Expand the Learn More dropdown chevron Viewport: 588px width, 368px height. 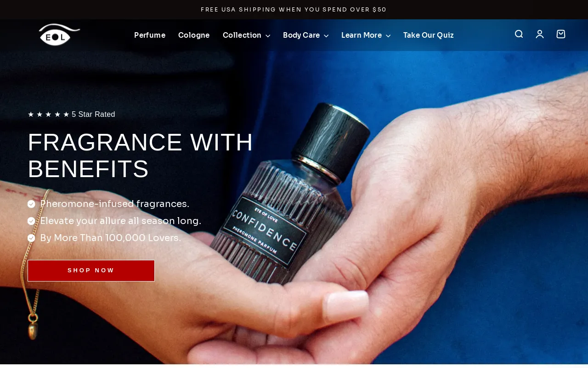[x=388, y=36]
